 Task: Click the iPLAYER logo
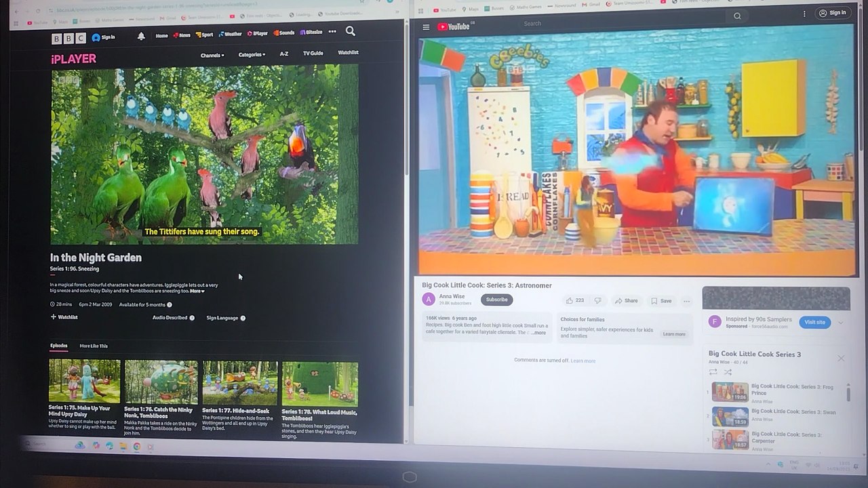click(x=73, y=59)
